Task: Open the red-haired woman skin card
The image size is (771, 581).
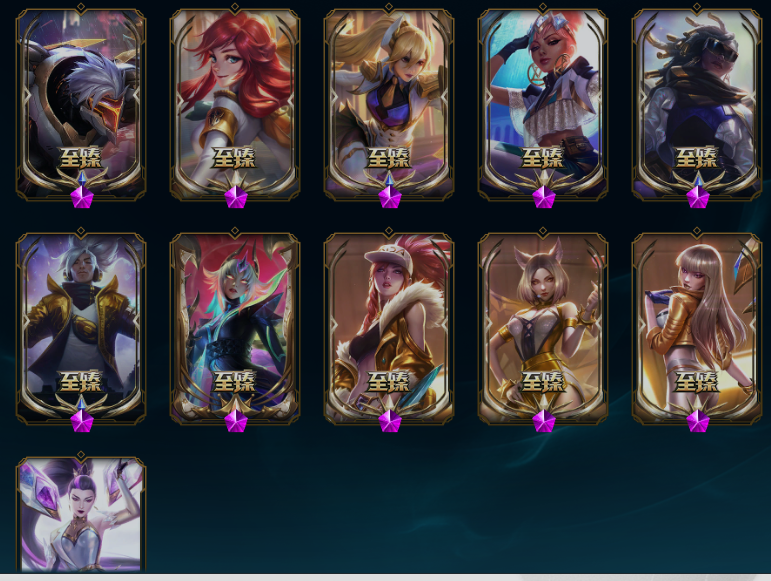Action: click(235, 104)
